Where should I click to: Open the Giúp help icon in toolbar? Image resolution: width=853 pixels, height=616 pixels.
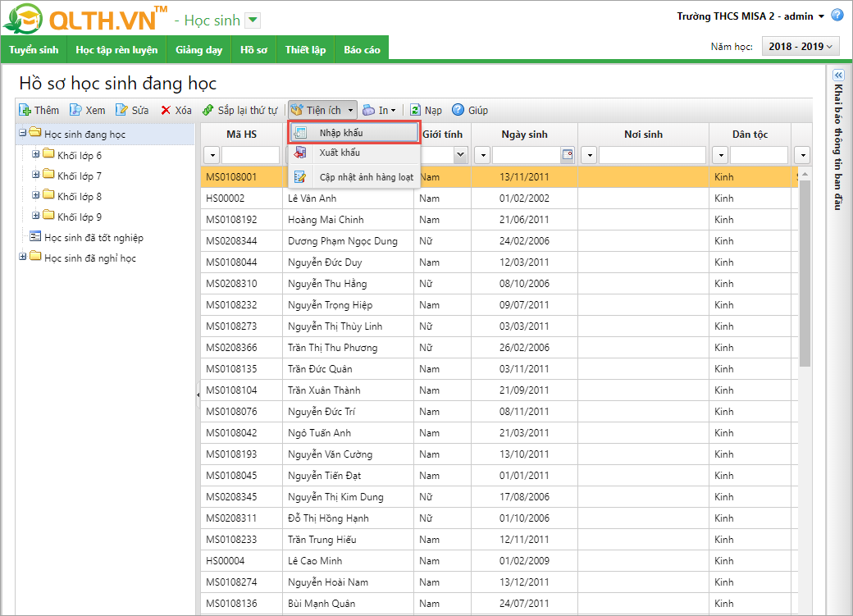coord(458,110)
